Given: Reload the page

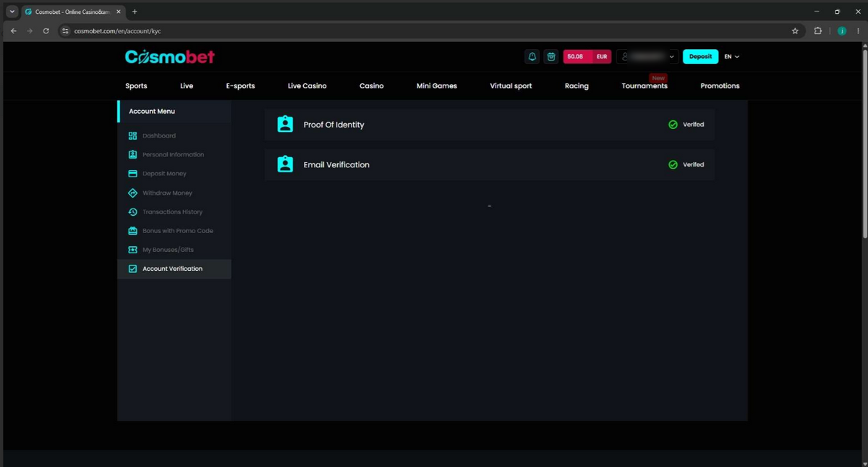Looking at the screenshot, I should point(46,31).
